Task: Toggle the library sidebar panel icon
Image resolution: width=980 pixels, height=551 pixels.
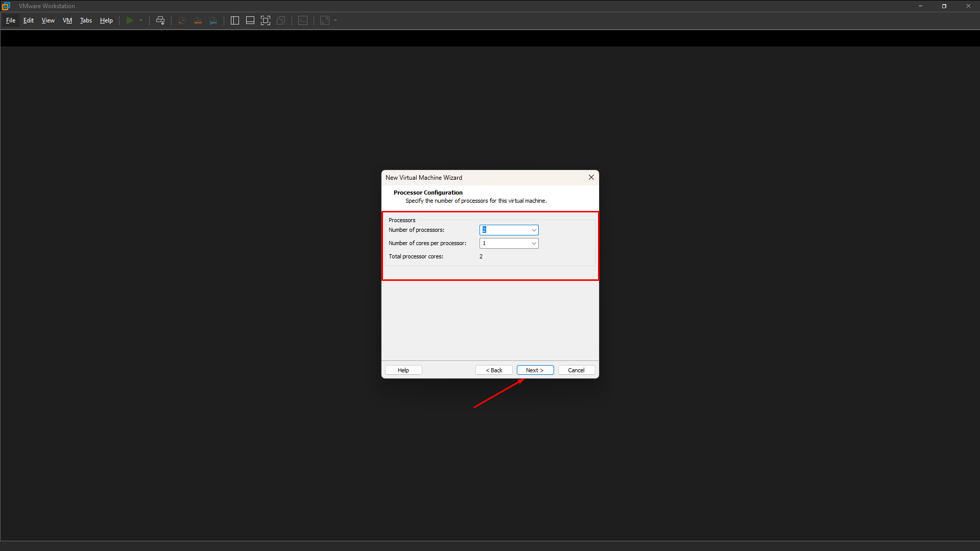Action: pyautogui.click(x=235, y=20)
